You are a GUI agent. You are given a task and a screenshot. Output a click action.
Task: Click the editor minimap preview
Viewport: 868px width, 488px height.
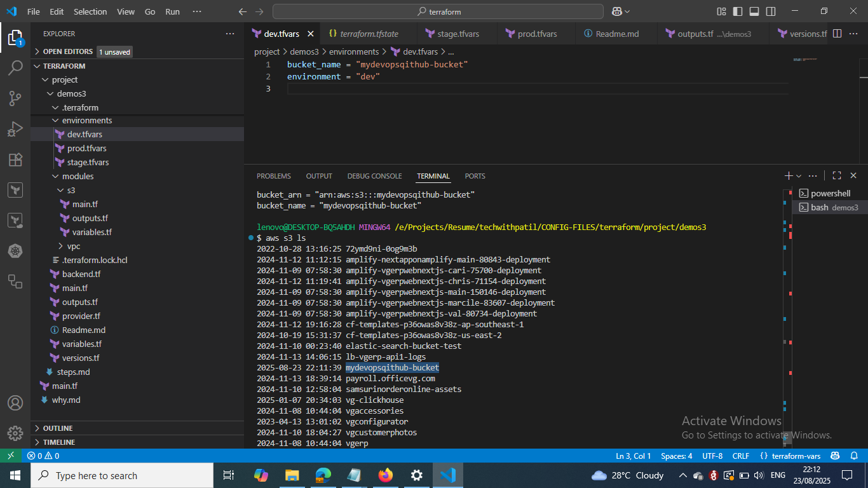[x=804, y=60]
